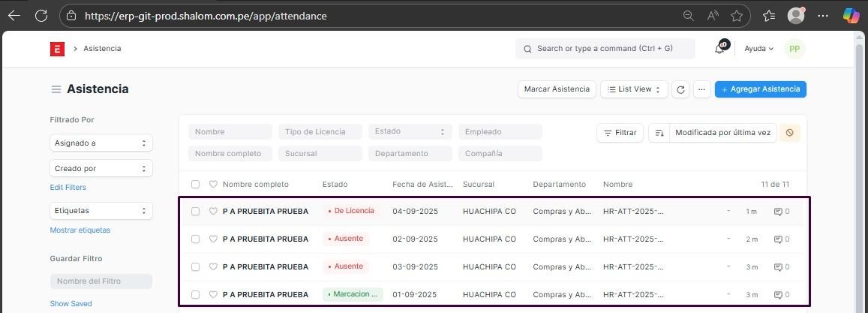Click the orange clear filters icon

click(x=789, y=133)
